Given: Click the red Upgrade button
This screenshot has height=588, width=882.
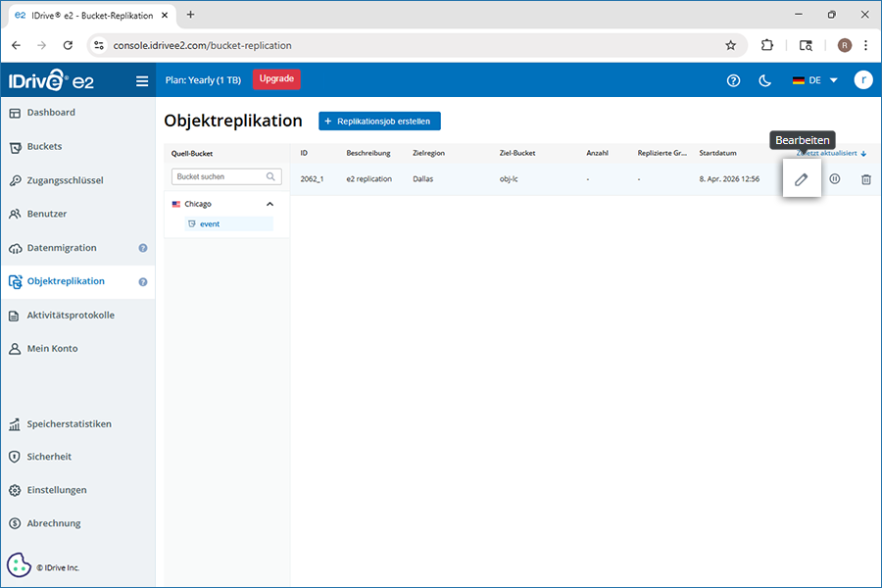Looking at the screenshot, I should 276,79.
